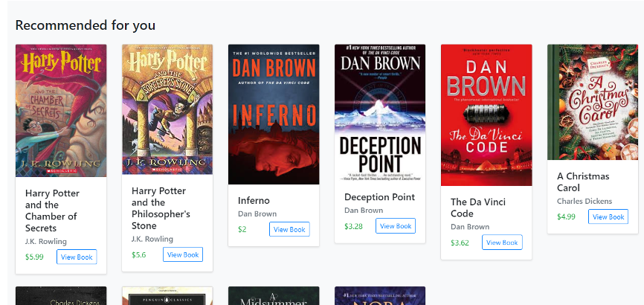Open the Chamber of Secrets book cover
Screen dimensions: 644x305
(x=61, y=111)
